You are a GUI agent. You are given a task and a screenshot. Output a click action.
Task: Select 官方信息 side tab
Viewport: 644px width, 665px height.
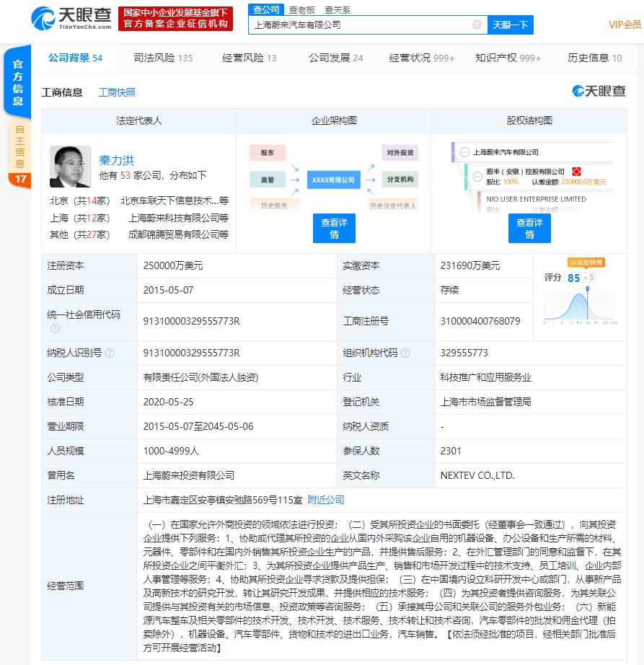[17, 82]
